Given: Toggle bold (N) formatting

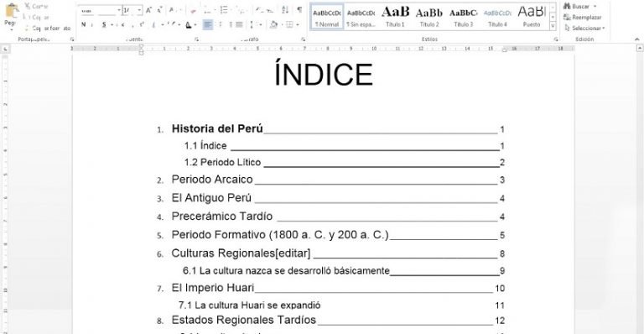Looking at the screenshot, I should (x=84, y=24).
